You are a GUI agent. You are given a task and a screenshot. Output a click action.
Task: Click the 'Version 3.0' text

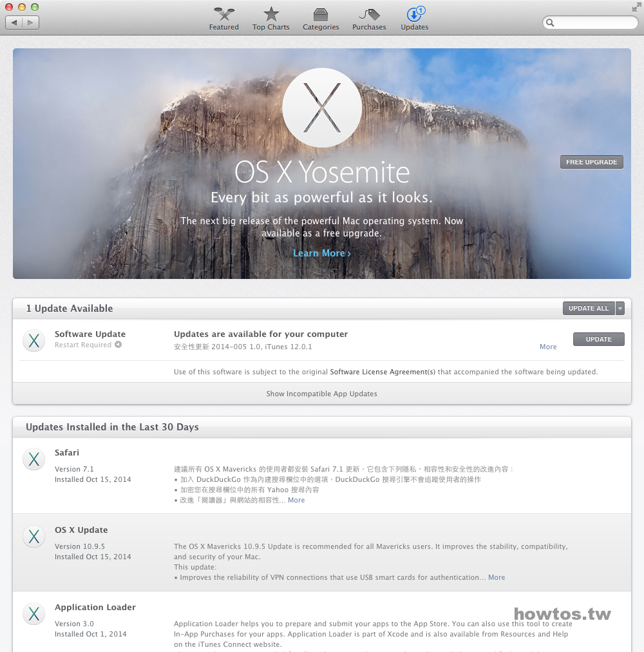(x=74, y=624)
